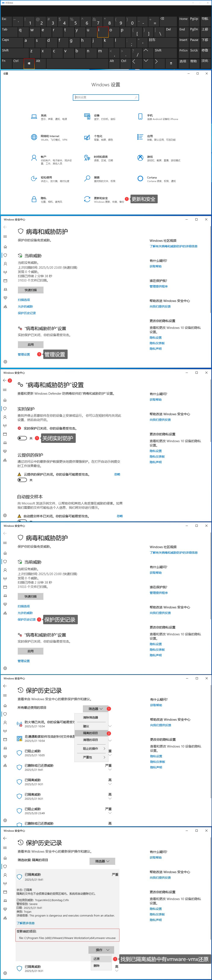
Task: Click the 查找设置 search box
Action: (x=106, y=97)
